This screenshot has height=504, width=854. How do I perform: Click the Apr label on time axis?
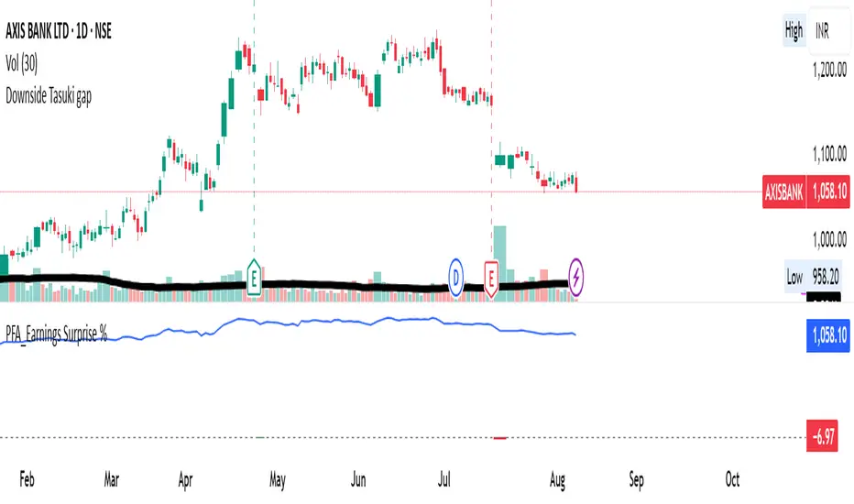[x=185, y=480]
